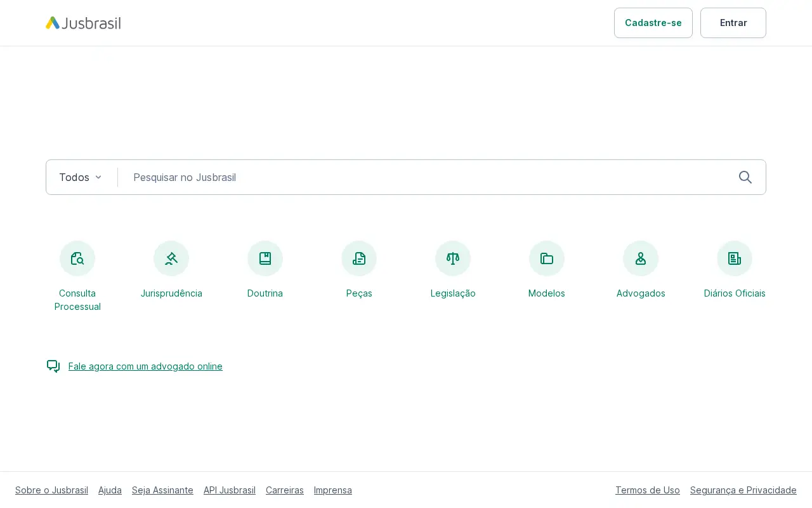Open the Modelos folder icon

547,258
